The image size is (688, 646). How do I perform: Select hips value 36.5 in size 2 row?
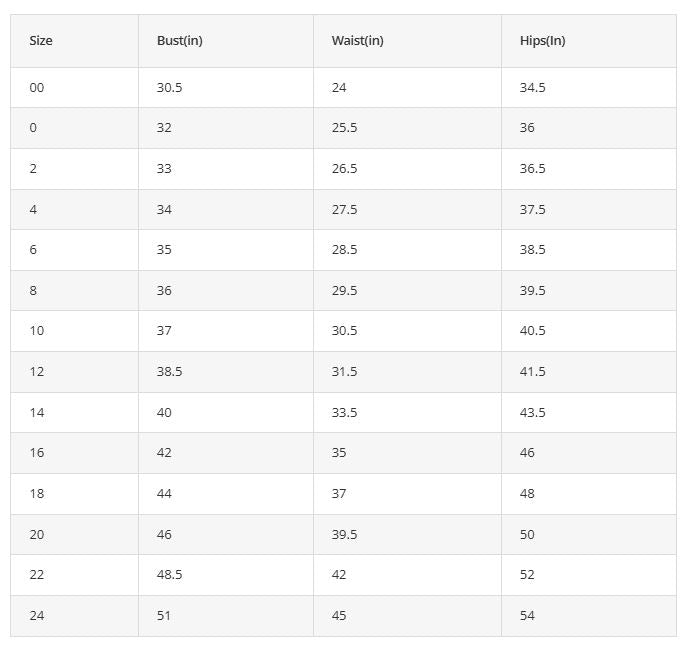pyautogui.click(x=532, y=169)
